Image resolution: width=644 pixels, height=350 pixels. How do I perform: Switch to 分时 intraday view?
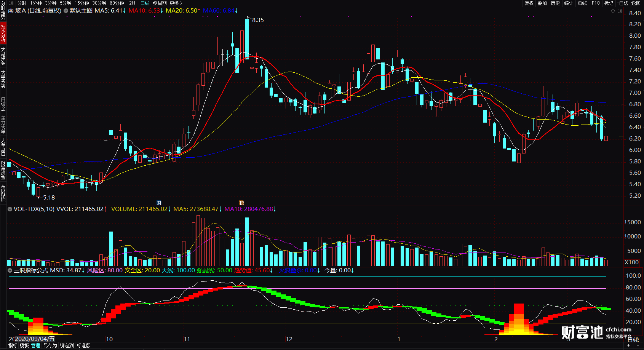point(22,3)
